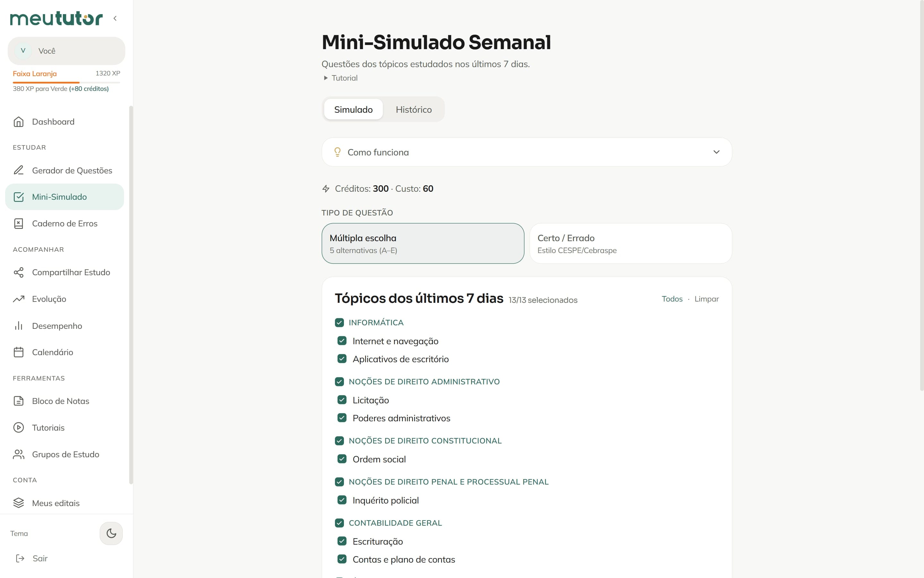Click the Desempenho bar chart icon
This screenshot has width=924, height=578.
[19, 326]
